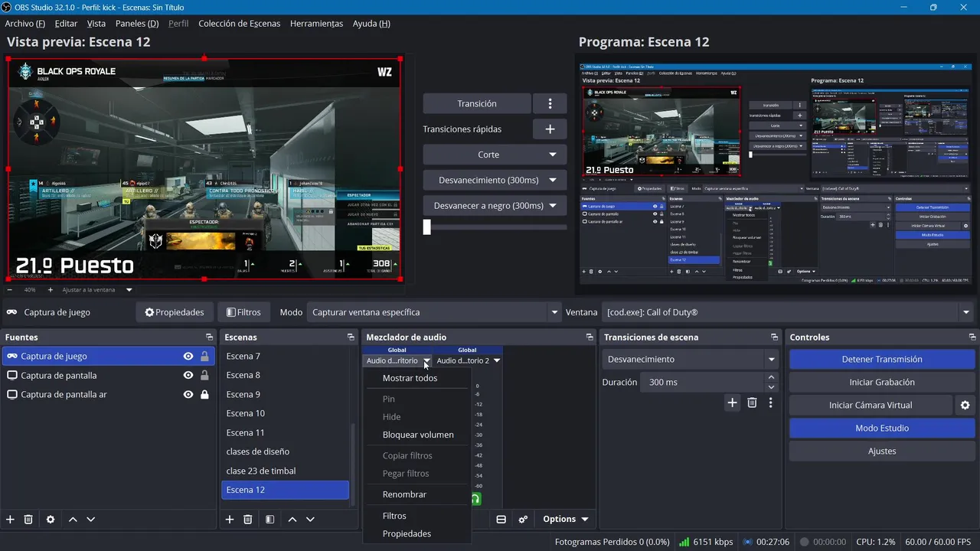This screenshot has width=980, height=551.
Task: Click Iniciar Cámara Virtual button
Action: pos(871,405)
